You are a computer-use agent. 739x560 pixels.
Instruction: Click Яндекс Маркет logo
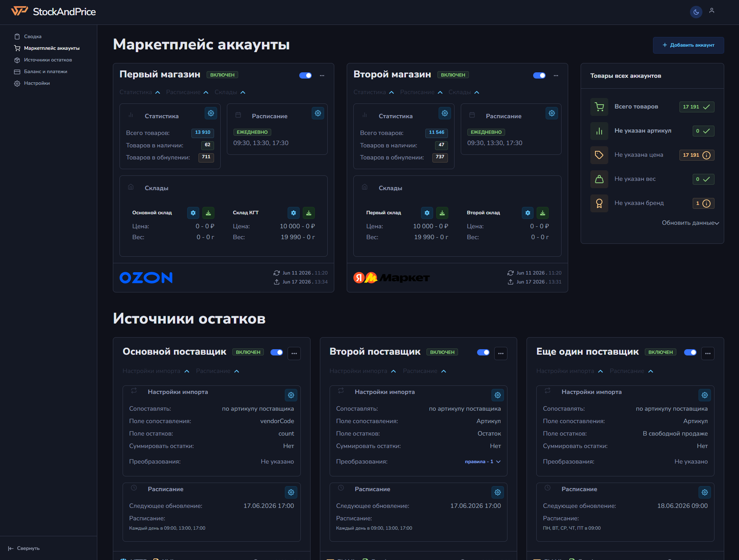(391, 278)
